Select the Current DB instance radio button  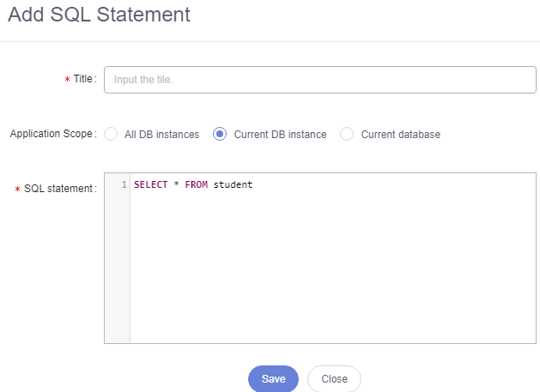pyautogui.click(x=220, y=134)
